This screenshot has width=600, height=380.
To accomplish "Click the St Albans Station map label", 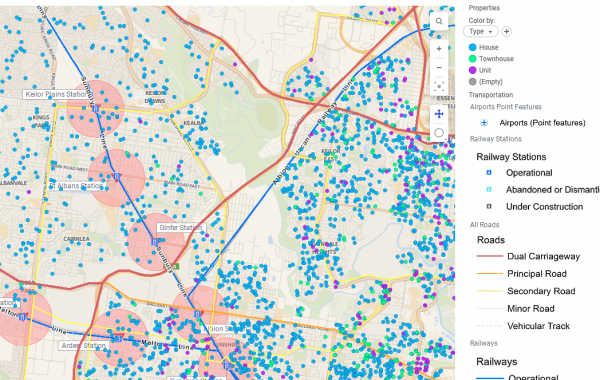I will (76, 186).
